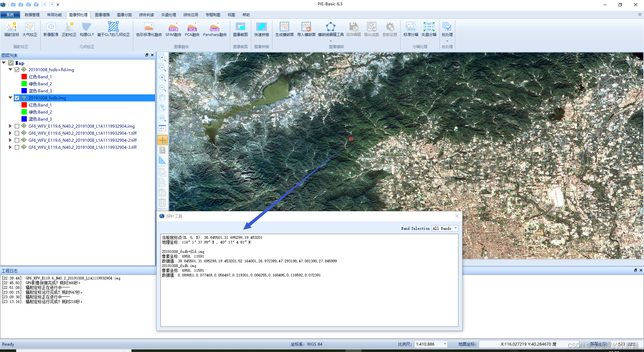Collapse the Map root tree node
This screenshot has height=352, width=644.
[4, 63]
